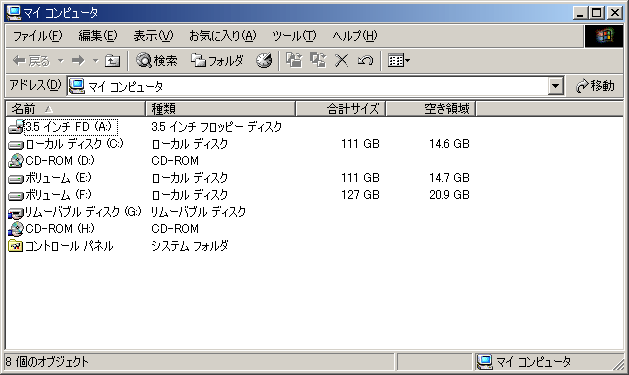
Task: Click the window resize grip corner
Action: [619, 364]
